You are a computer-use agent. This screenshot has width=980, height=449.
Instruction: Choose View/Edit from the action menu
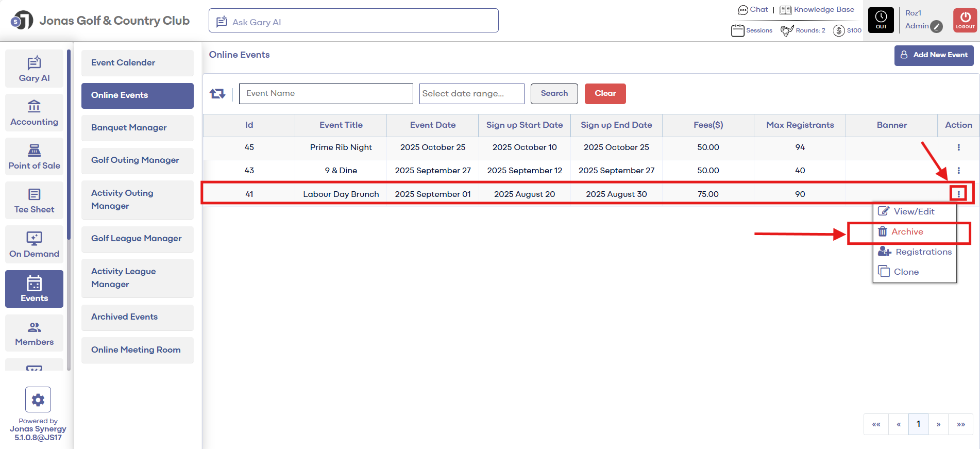point(915,211)
